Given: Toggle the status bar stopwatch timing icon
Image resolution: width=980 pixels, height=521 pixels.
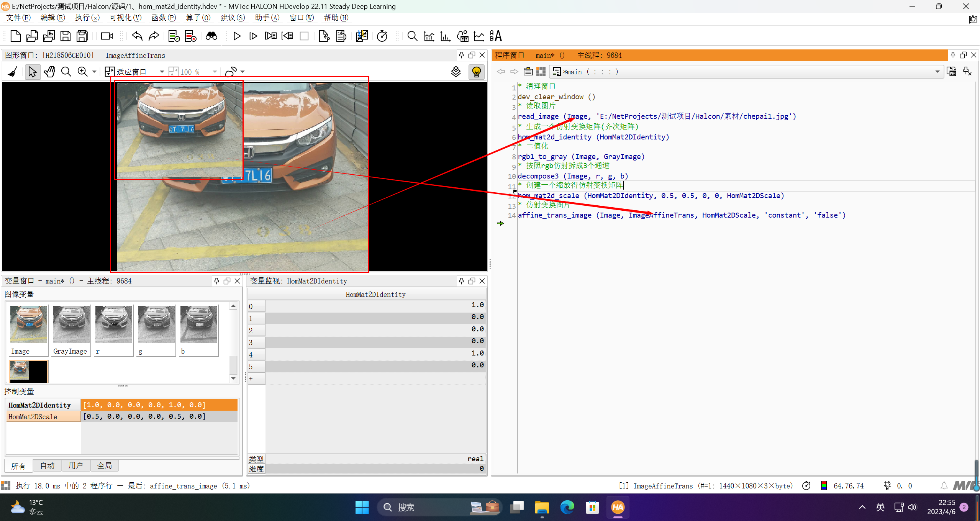Looking at the screenshot, I should (x=806, y=486).
